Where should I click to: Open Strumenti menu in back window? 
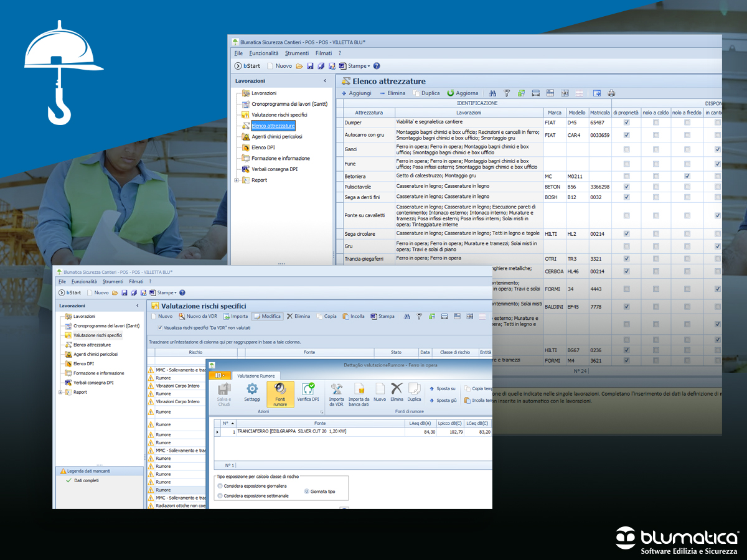(x=297, y=54)
